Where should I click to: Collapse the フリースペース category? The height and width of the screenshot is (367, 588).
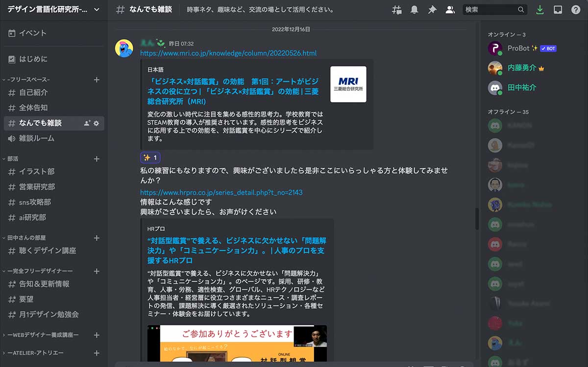[x=28, y=79]
